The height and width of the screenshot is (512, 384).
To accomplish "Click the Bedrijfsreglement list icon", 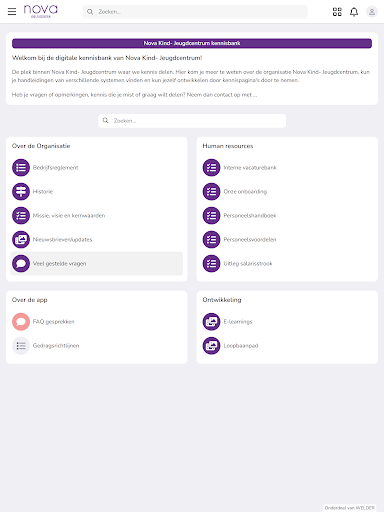I will [21, 167].
